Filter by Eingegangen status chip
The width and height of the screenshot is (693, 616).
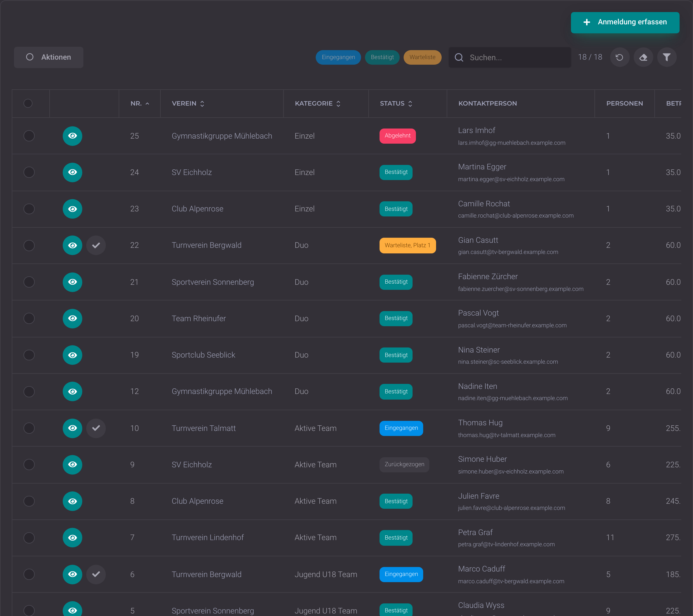[338, 57]
